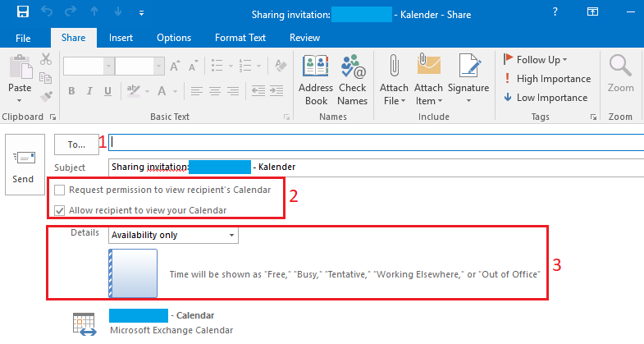644x344 pixels.
Task: Toggle italic formatting
Action: pyautogui.click(x=89, y=91)
